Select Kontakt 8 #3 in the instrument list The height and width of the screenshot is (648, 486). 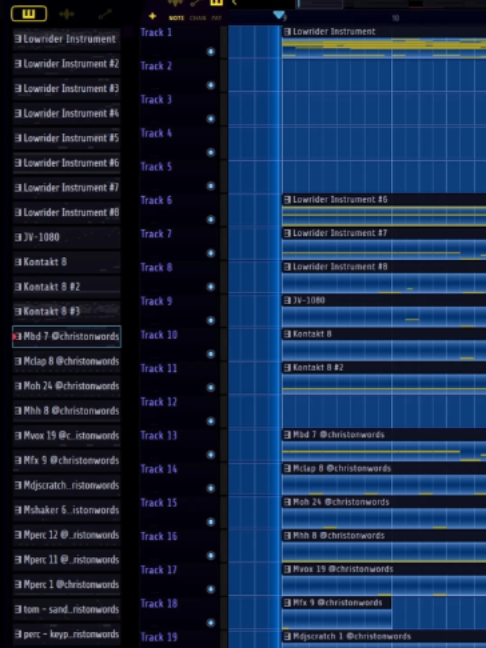click(67, 312)
